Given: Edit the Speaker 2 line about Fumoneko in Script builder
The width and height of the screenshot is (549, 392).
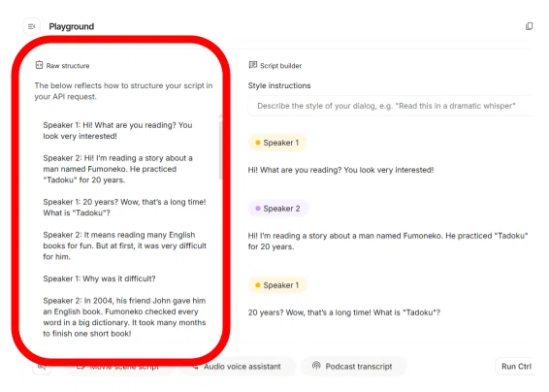Looking at the screenshot, I should [388, 241].
